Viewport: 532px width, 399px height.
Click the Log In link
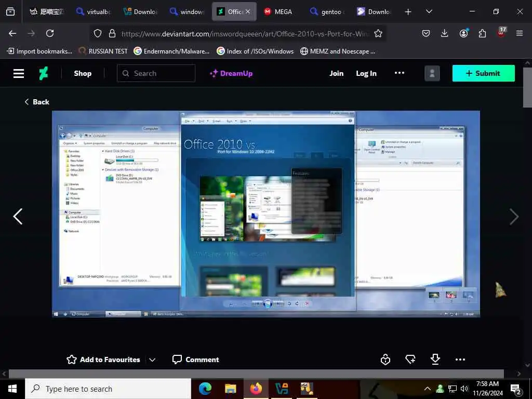(x=366, y=73)
